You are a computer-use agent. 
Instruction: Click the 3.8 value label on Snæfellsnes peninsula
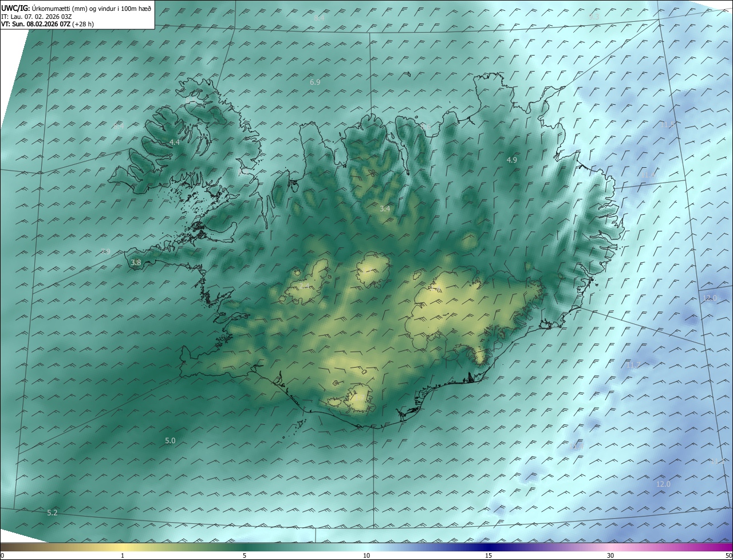coord(136,263)
